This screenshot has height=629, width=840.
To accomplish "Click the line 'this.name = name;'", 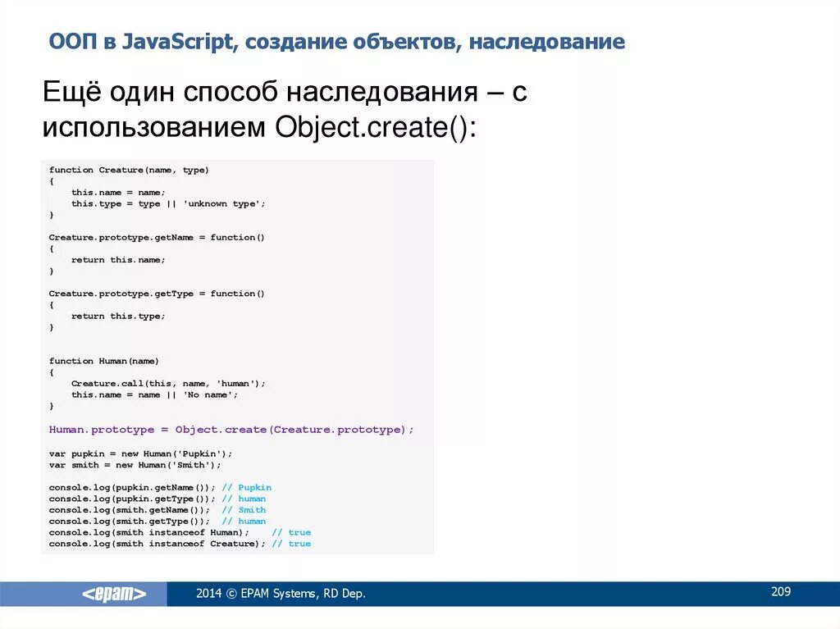I will [x=118, y=193].
